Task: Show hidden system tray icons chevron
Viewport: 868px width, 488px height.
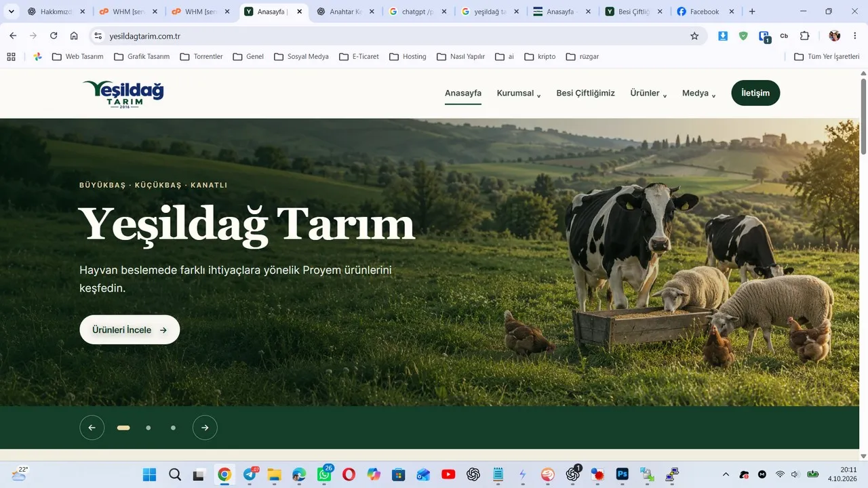Action: point(726,474)
